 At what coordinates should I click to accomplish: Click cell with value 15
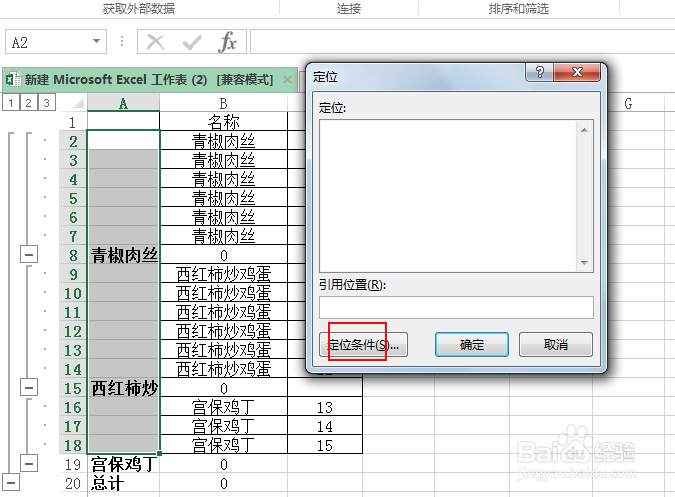[325, 445]
